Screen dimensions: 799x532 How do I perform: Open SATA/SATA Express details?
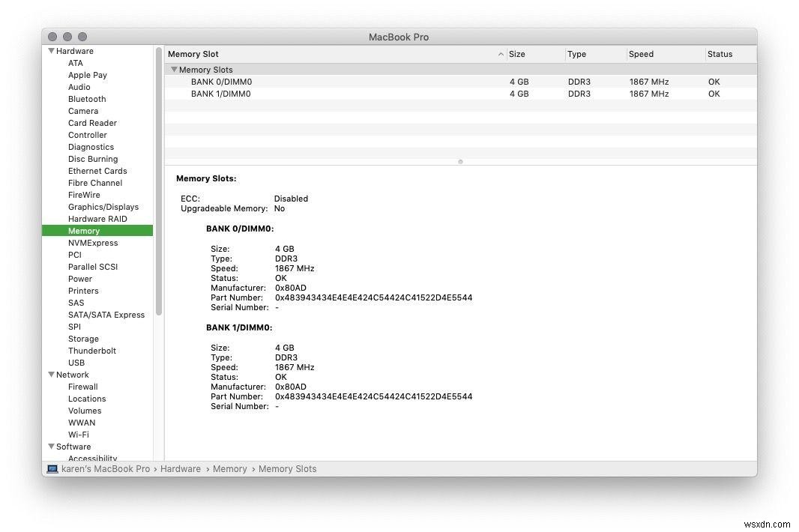tap(106, 315)
